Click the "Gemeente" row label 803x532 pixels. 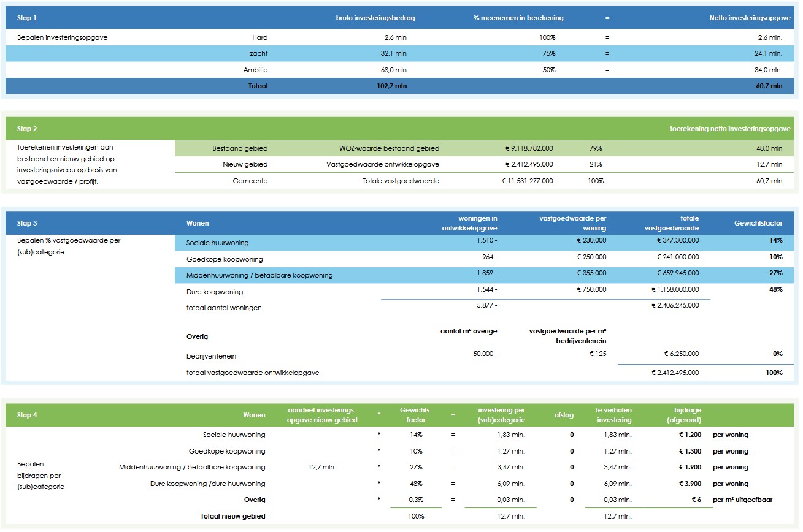coord(250,181)
